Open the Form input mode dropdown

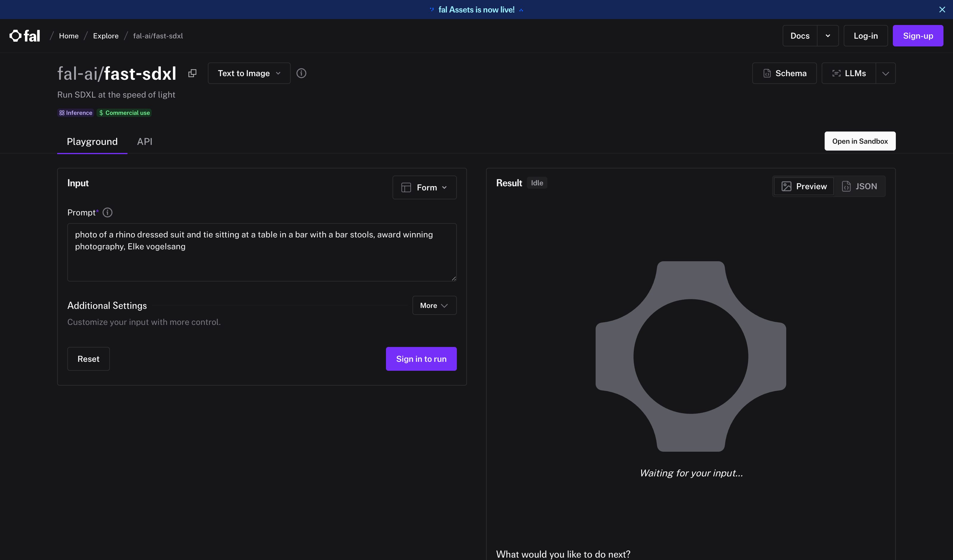pyautogui.click(x=424, y=187)
